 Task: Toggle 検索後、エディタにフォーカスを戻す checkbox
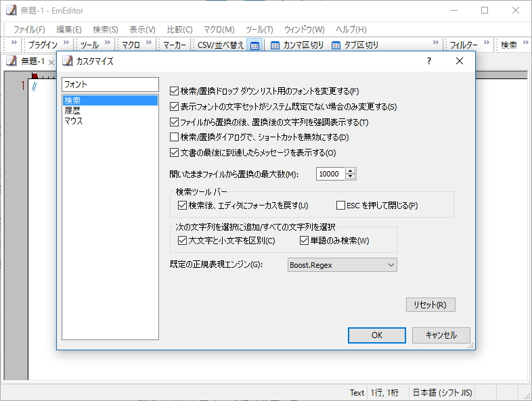click(x=182, y=205)
